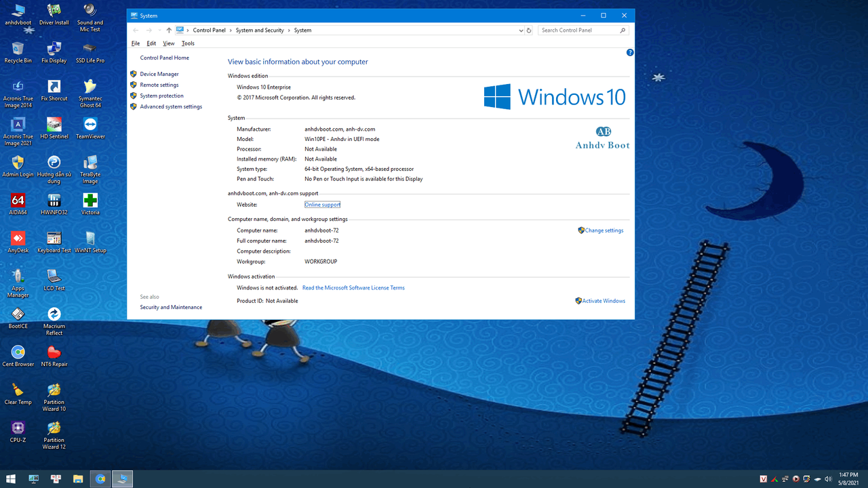The height and width of the screenshot is (488, 868).
Task: Open Apps Manager
Action: click(x=18, y=283)
